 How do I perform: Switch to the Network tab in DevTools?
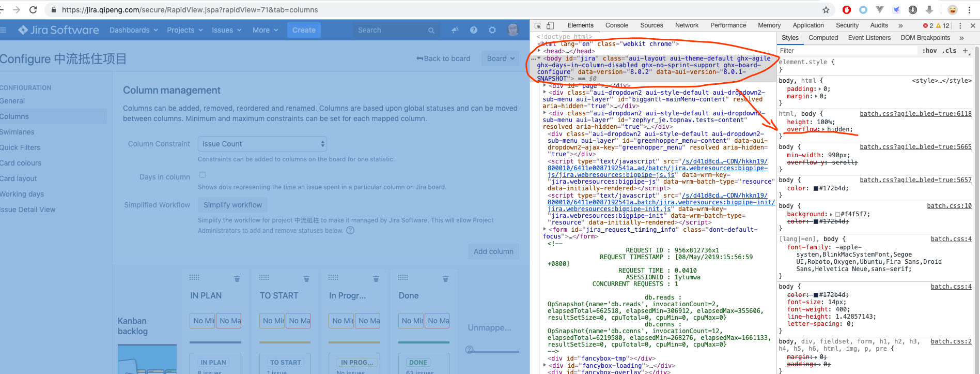pos(687,25)
